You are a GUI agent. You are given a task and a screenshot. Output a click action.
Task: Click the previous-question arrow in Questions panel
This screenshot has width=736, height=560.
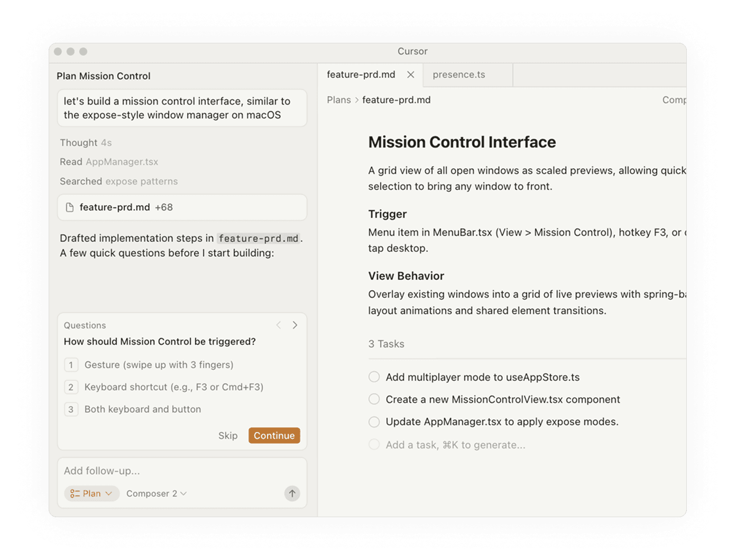click(x=279, y=325)
